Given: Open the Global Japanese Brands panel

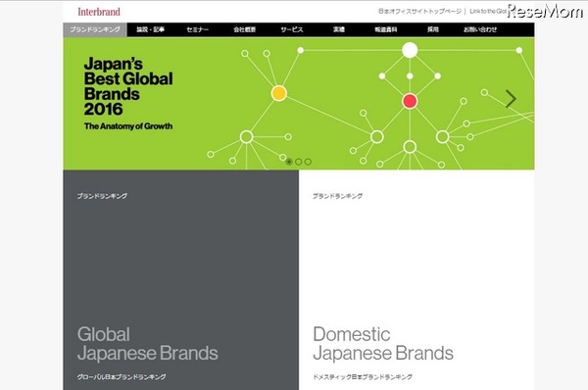Looking at the screenshot, I should [180, 279].
